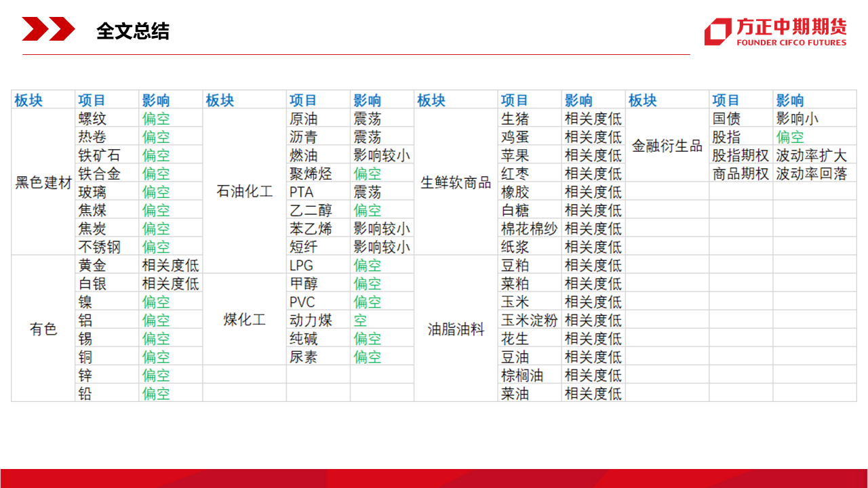The height and width of the screenshot is (488, 868).
Task: Click the 镍 item cell
Action: click(x=107, y=302)
